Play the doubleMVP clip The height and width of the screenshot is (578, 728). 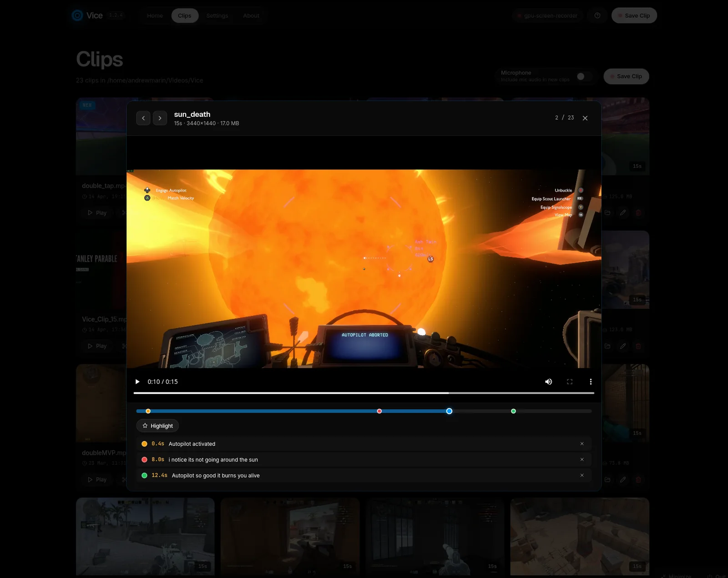[x=97, y=480]
